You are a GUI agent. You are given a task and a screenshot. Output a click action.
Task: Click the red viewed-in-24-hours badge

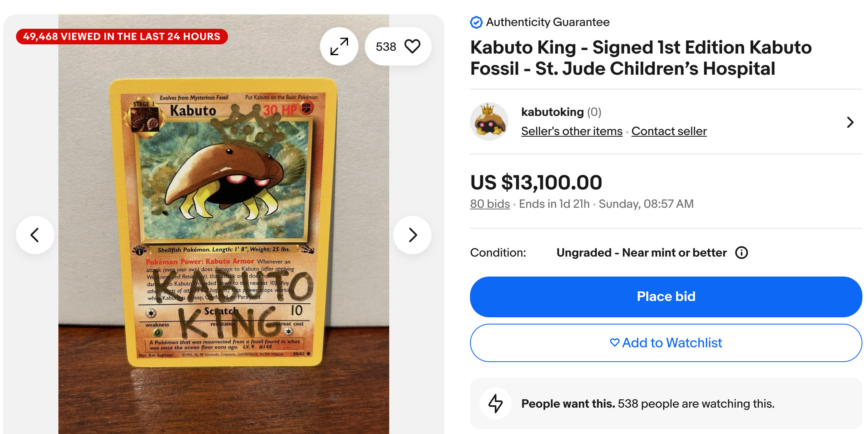pyautogui.click(x=122, y=36)
